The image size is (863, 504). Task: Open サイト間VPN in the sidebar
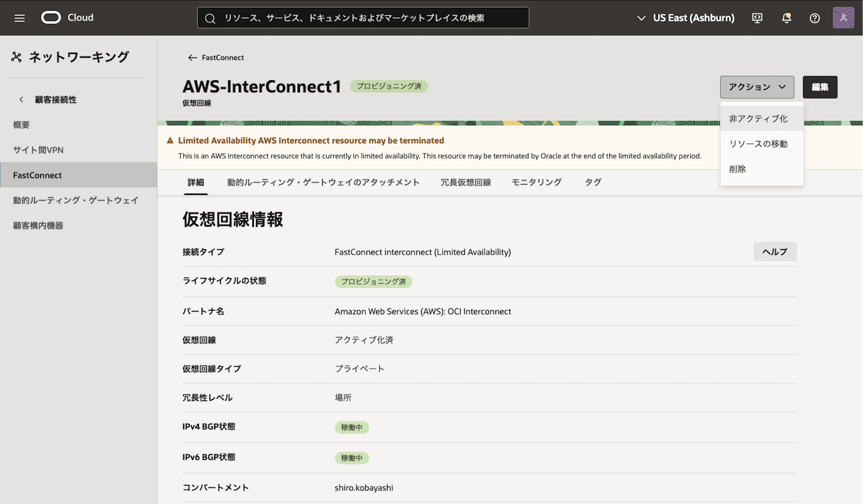pyautogui.click(x=78, y=150)
